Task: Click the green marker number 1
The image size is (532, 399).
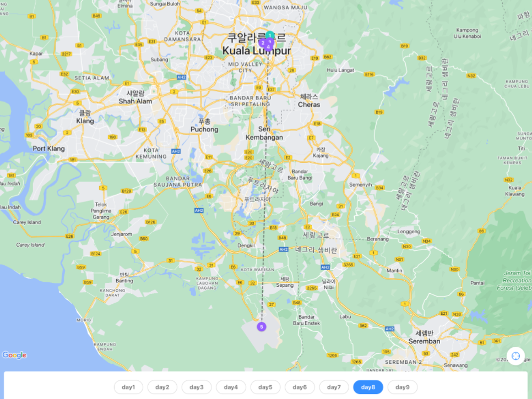Action: pyautogui.click(x=270, y=35)
